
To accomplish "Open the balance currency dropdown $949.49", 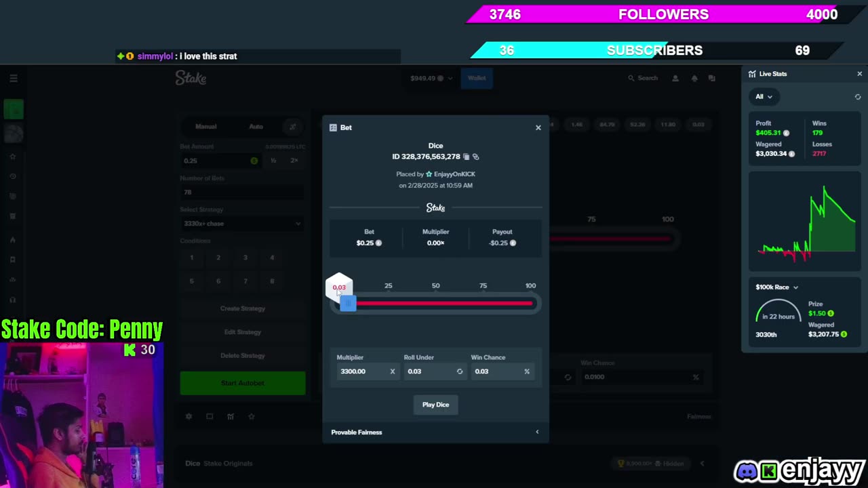I will pyautogui.click(x=431, y=78).
